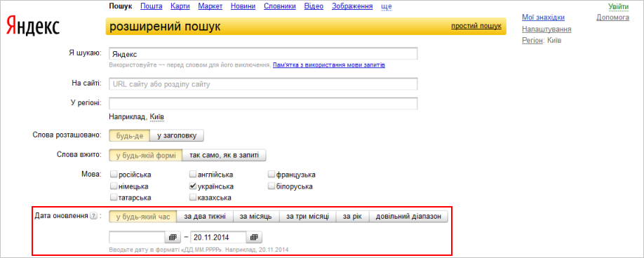Select the будь-де word location option

click(x=130, y=136)
